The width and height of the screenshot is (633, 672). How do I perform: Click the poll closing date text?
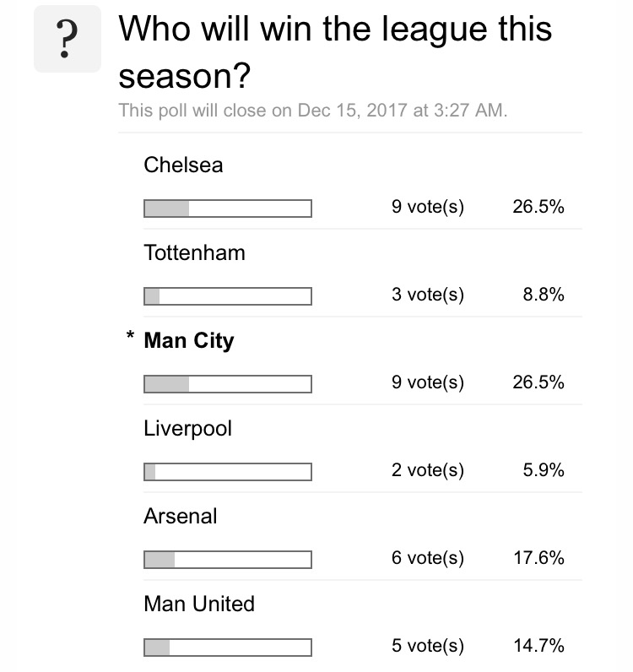tap(313, 110)
